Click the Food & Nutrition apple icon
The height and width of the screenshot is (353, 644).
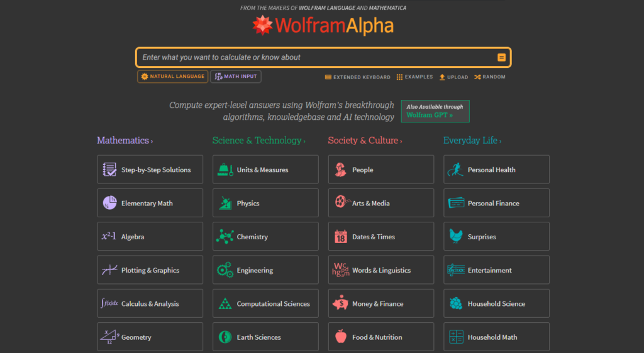341,336
